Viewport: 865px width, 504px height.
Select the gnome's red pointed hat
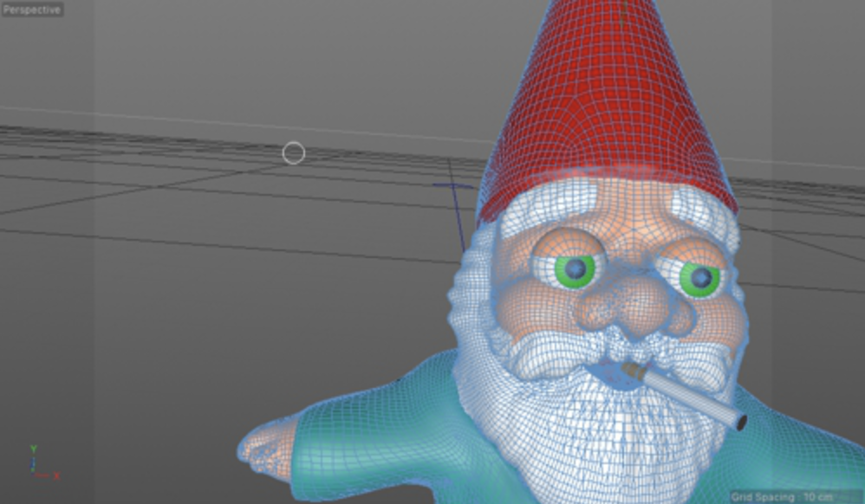607,113
